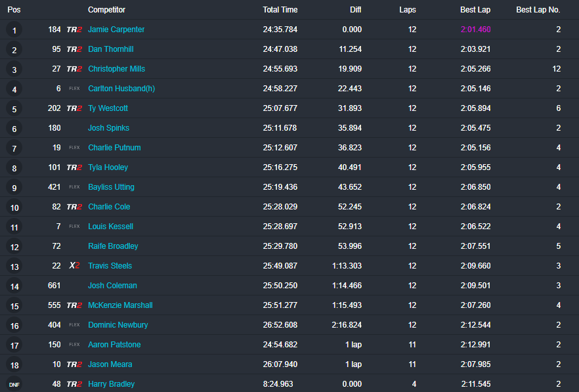
Task: Open Dominic Newbury's competitor link
Action: tap(118, 325)
